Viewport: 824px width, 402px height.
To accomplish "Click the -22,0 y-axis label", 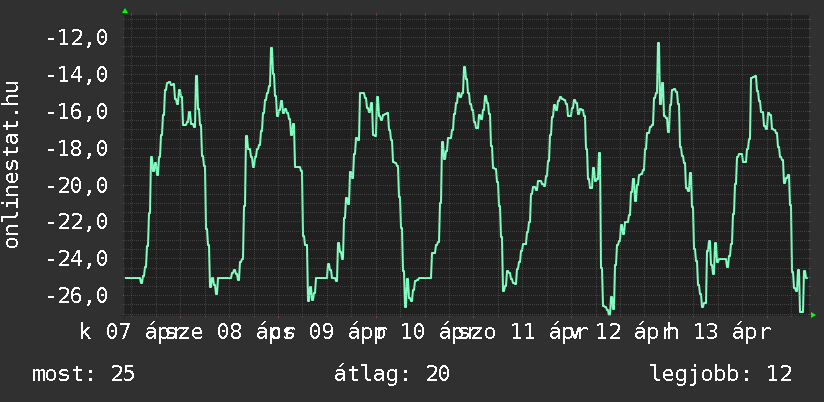I will tap(77, 223).
